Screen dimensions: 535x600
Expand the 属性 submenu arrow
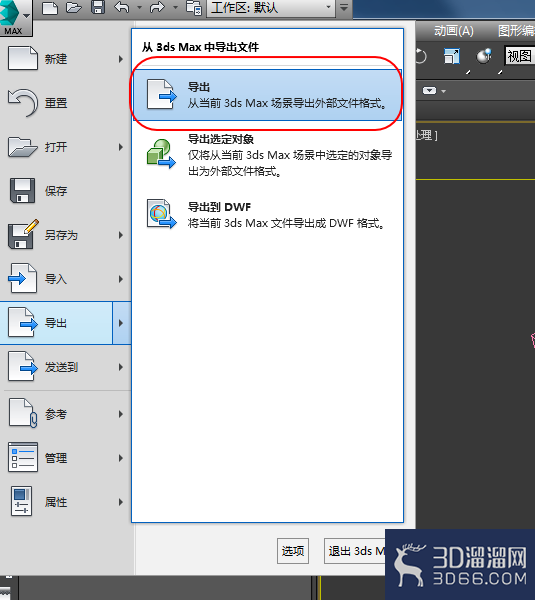coord(121,502)
